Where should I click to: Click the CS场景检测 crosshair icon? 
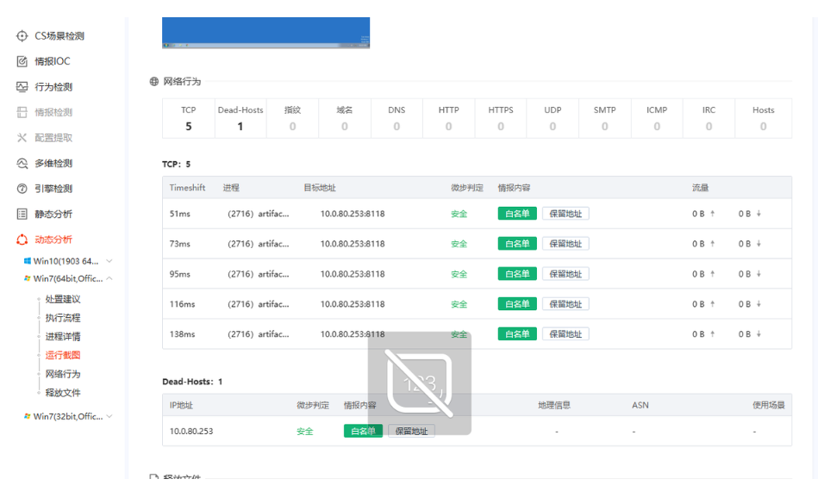tap(22, 36)
